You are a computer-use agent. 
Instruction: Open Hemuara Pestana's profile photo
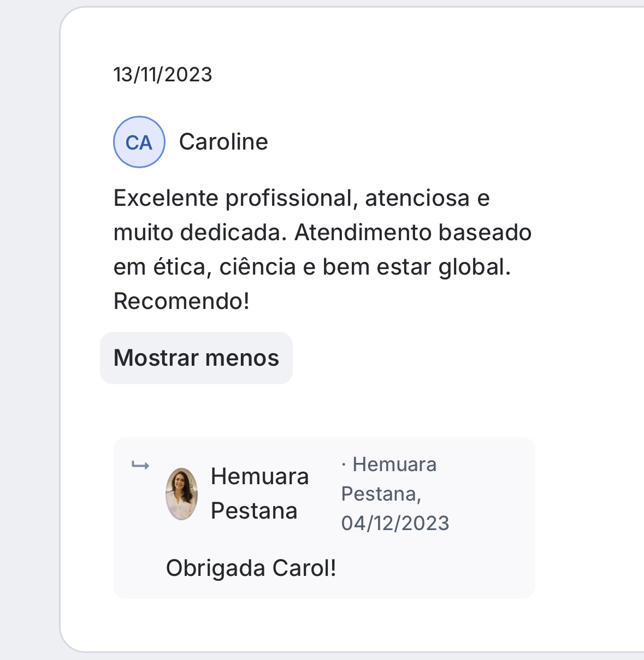coord(181,493)
